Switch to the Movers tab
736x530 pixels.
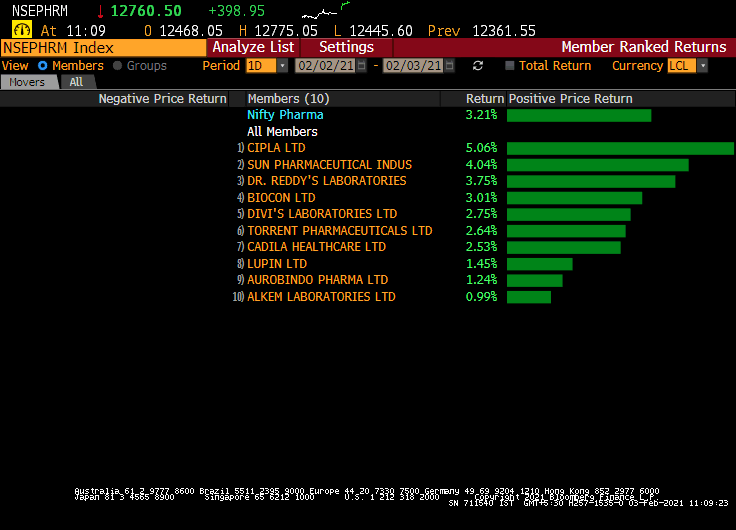point(27,82)
